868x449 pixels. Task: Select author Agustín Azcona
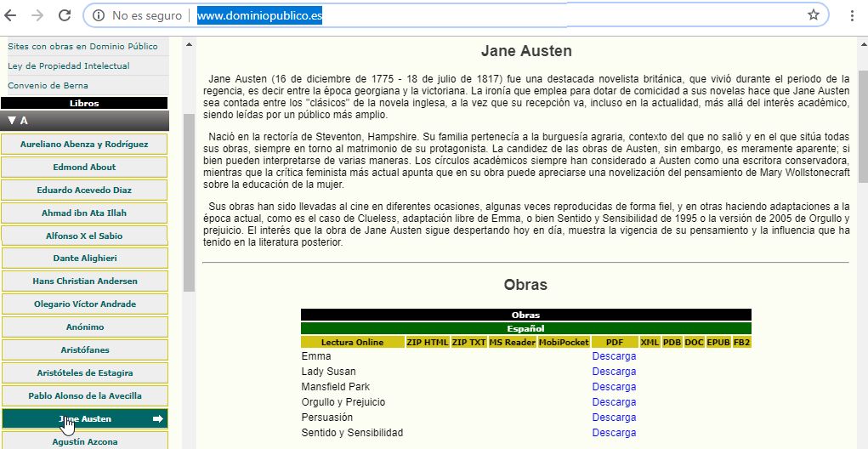(85, 442)
